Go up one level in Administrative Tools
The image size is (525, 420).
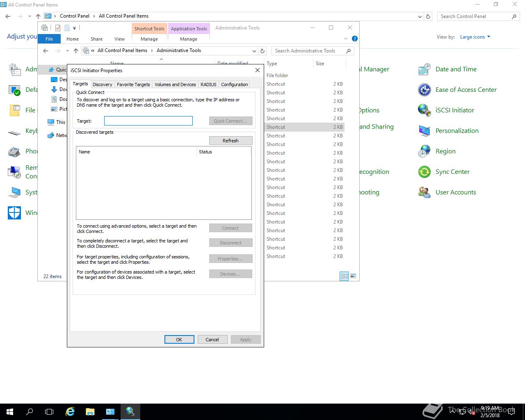(x=76, y=51)
